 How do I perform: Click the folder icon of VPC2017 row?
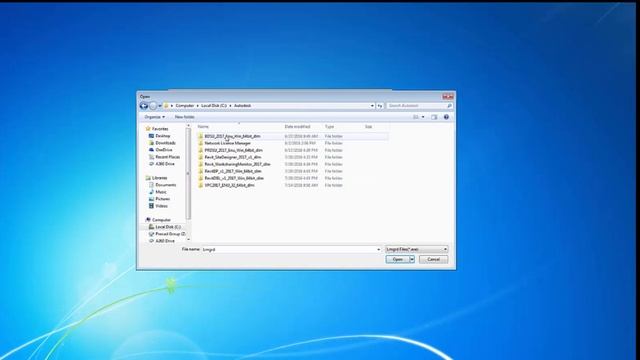[200, 185]
